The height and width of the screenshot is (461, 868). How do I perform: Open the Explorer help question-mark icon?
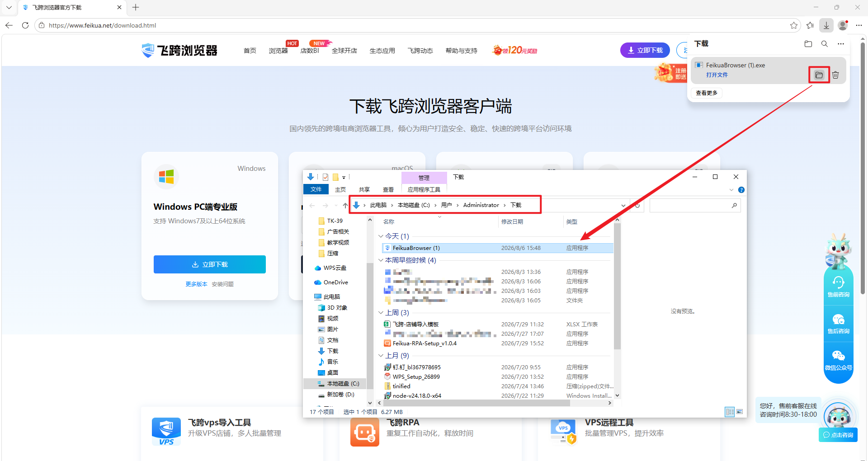pos(741,190)
